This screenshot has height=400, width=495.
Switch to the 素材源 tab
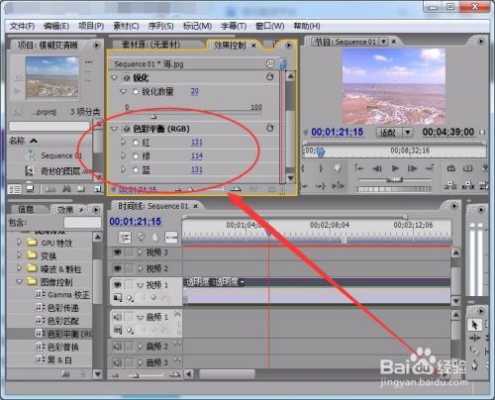[x=152, y=44]
